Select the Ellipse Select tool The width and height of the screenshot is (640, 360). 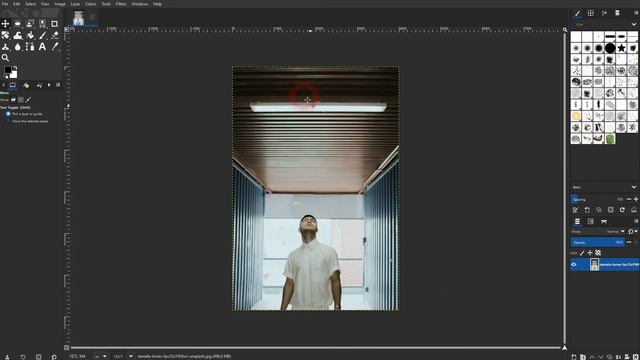coord(18,24)
